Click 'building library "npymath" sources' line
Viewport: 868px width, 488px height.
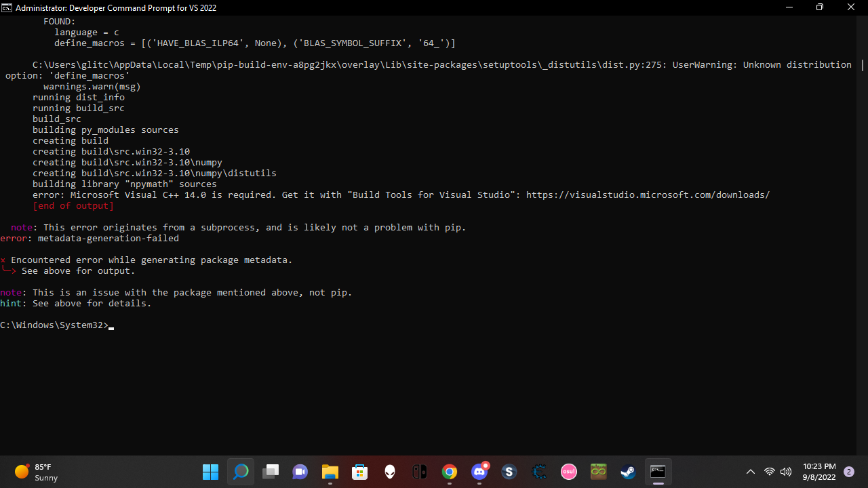[125, 184]
